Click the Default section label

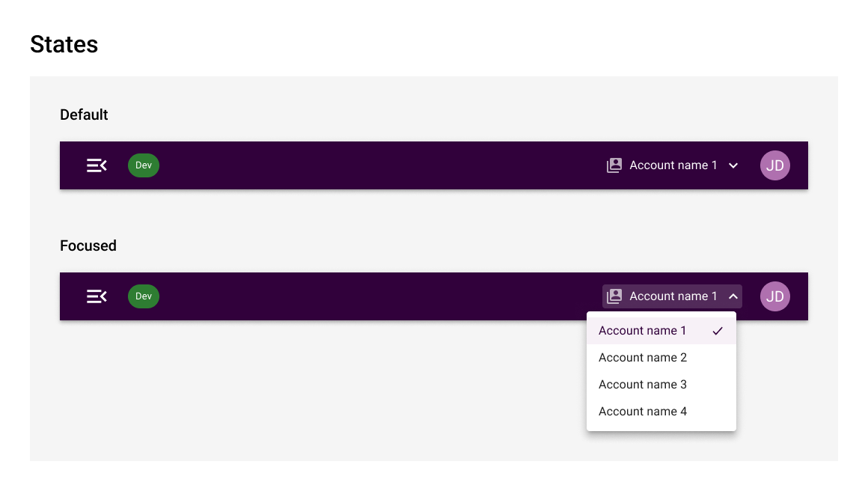pyautogui.click(x=84, y=115)
